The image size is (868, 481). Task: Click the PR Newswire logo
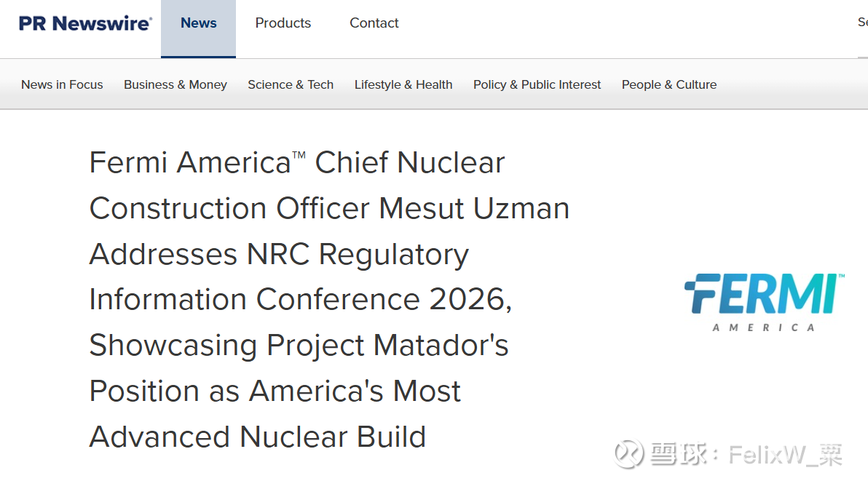click(85, 23)
